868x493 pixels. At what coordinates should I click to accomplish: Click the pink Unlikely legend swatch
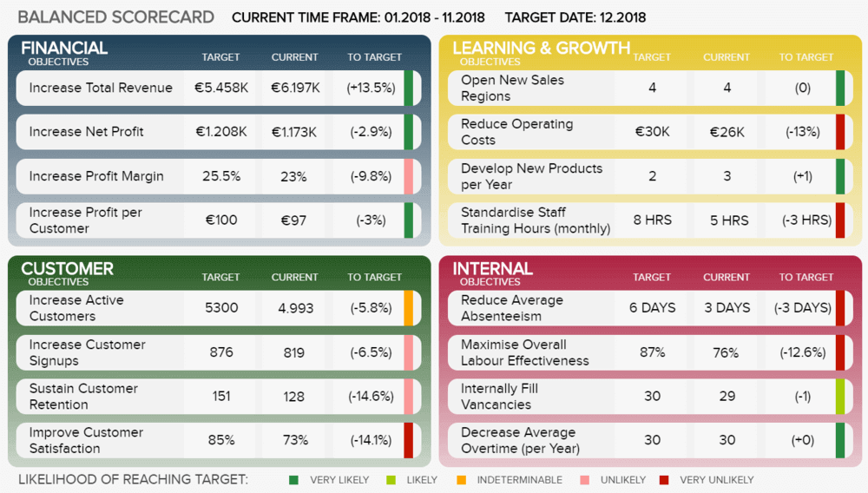pos(584,480)
